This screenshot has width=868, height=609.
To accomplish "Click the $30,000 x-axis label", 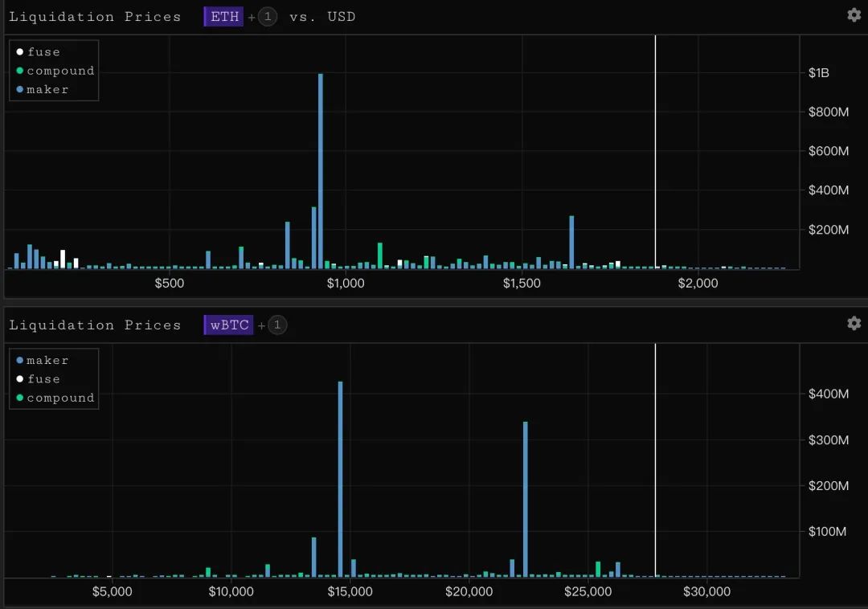I will tap(707, 591).
